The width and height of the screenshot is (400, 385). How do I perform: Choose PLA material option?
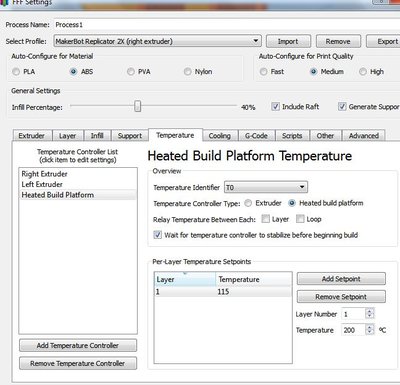click(x=16, y=72)
